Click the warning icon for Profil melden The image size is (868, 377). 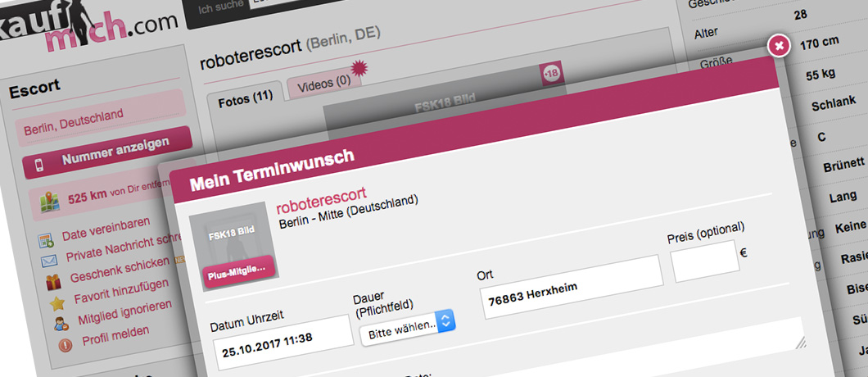pos(66,345)
